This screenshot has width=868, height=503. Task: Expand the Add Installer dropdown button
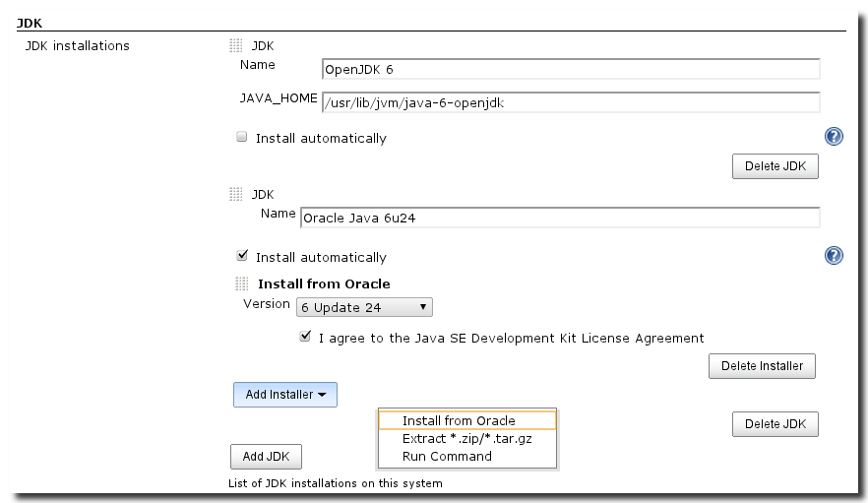click(285, 395)
